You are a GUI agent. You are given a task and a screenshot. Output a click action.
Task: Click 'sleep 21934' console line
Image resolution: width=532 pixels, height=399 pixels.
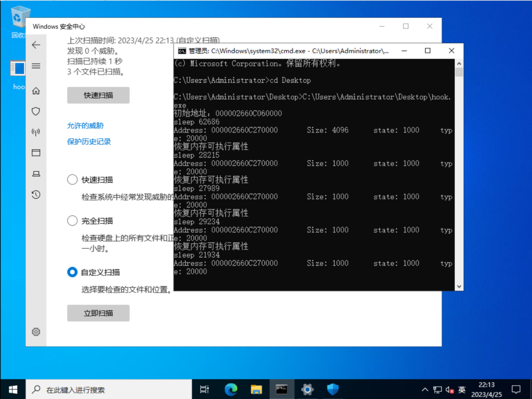(x=197, y=255)
